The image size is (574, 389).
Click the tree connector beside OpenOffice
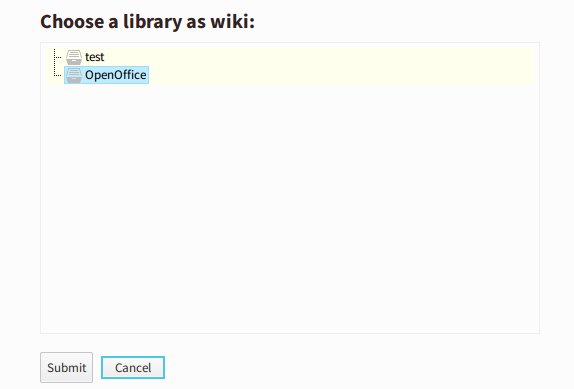click(57, 73)
